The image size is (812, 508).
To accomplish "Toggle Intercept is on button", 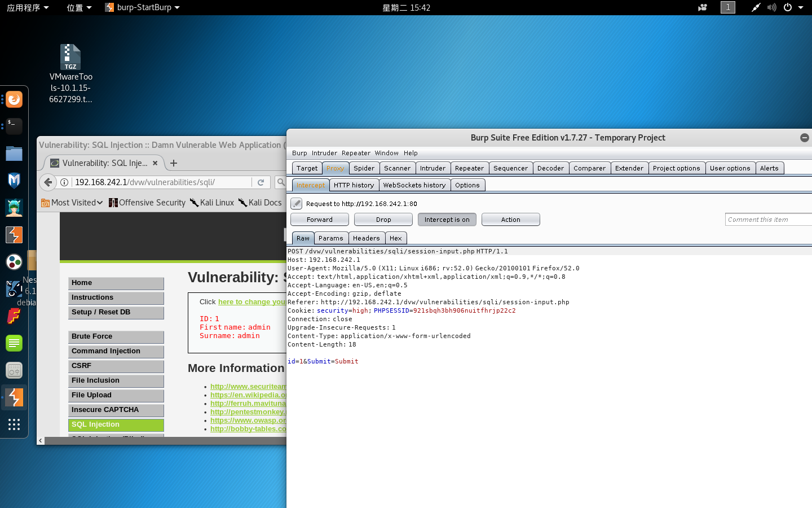I will point(447,220).
